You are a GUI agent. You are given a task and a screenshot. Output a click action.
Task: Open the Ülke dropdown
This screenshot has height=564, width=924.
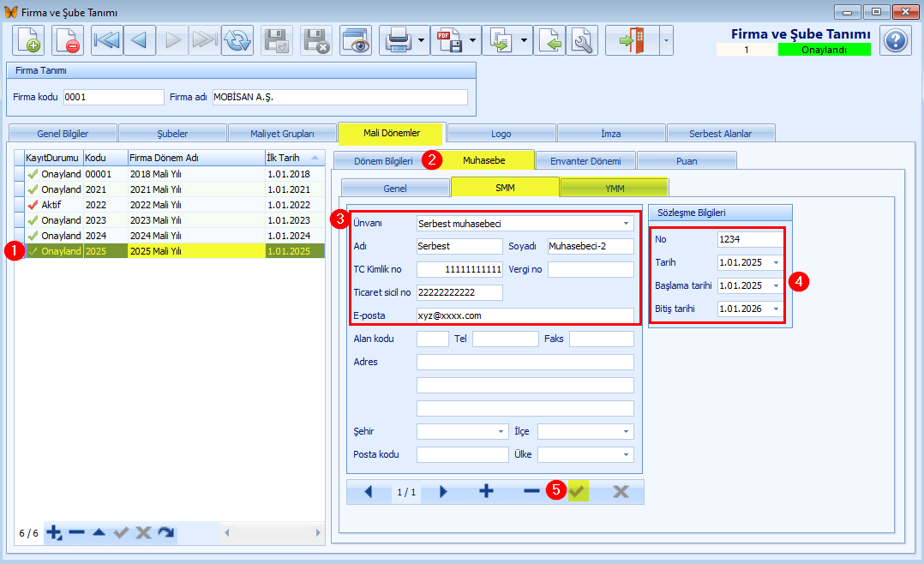pos(626,455)
